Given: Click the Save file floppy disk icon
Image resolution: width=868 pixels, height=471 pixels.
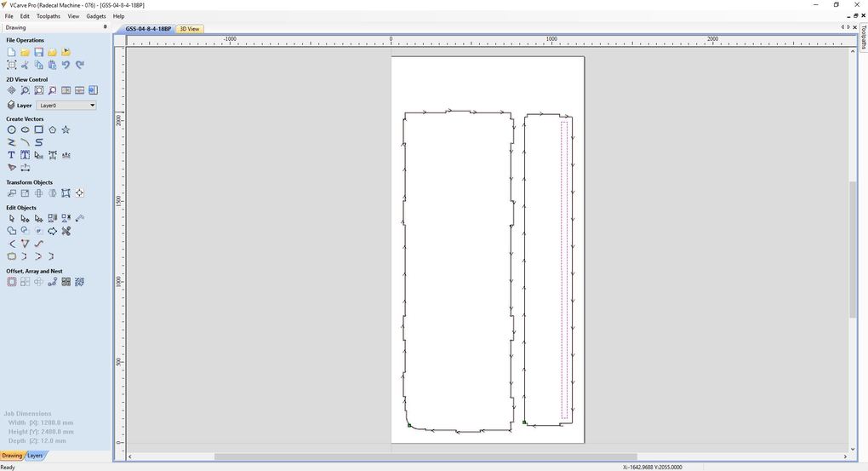Looking at the screenshot, I should pyautogui.click(x=38, y=52).
